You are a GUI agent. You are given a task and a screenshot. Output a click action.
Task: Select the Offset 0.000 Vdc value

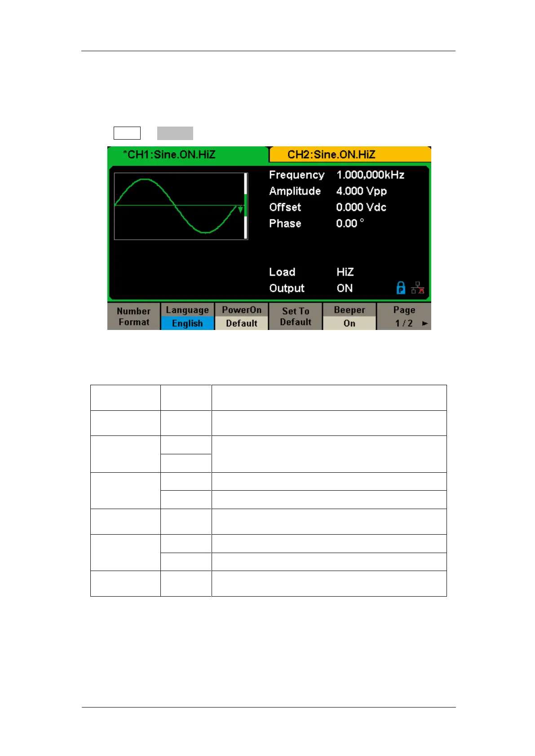(x=361, y=207)
